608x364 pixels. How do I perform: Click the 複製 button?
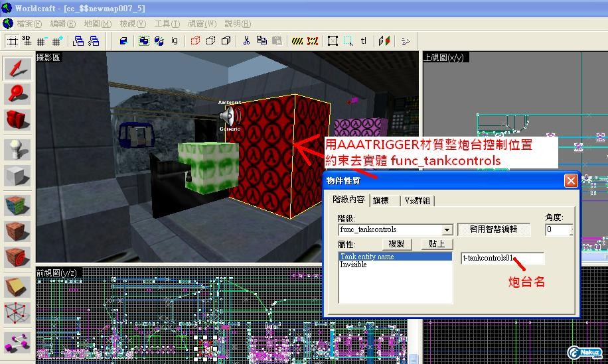coord(396,244)
